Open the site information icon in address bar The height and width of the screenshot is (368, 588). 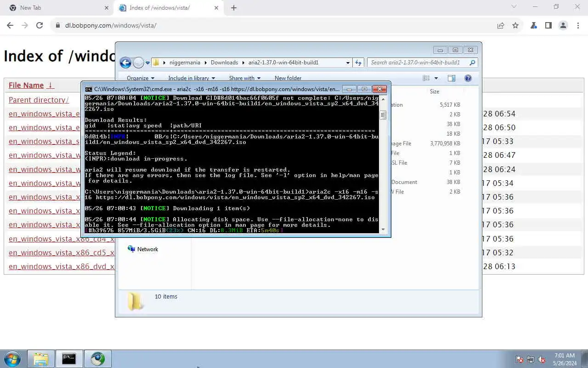pyautogui.click(x=58, y=25)
